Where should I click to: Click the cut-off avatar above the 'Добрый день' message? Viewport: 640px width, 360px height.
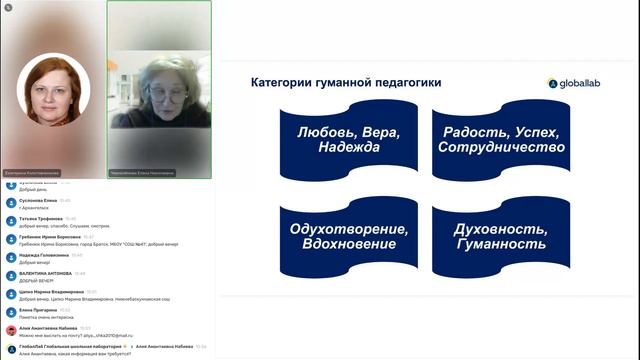pos(11,185)
